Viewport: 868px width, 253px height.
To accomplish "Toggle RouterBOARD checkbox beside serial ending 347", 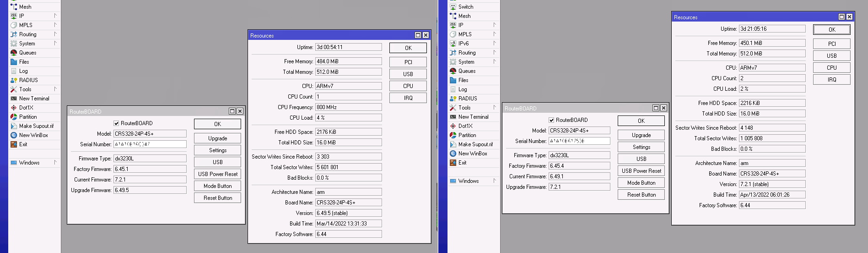I will click(x=116, y=123).
